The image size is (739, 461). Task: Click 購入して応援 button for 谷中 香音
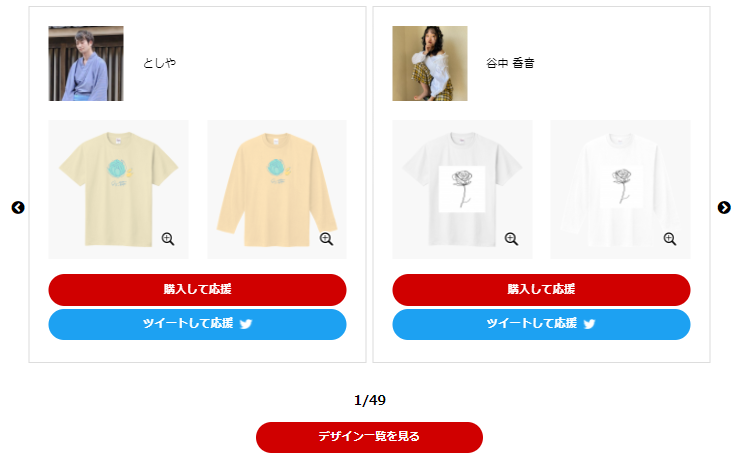click(x=541, y=289)
